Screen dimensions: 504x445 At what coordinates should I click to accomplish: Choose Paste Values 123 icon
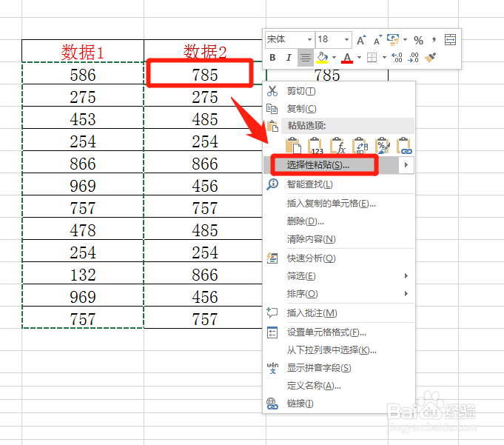point(315,146)
